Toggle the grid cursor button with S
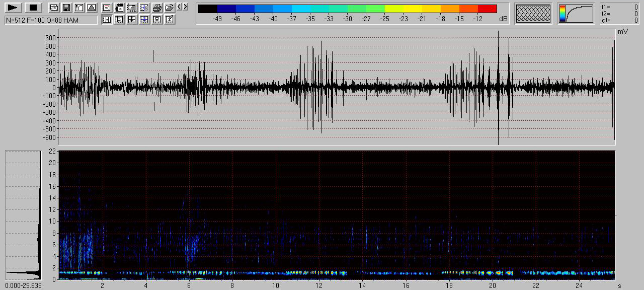Image resolution: width=644 pixels, height=290 pixels. 144,8
